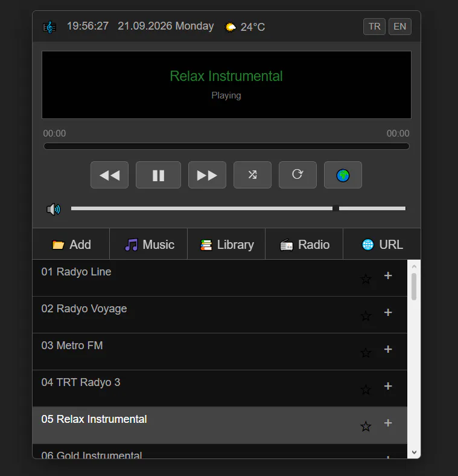Click the scrollbar down arrow

414,452
